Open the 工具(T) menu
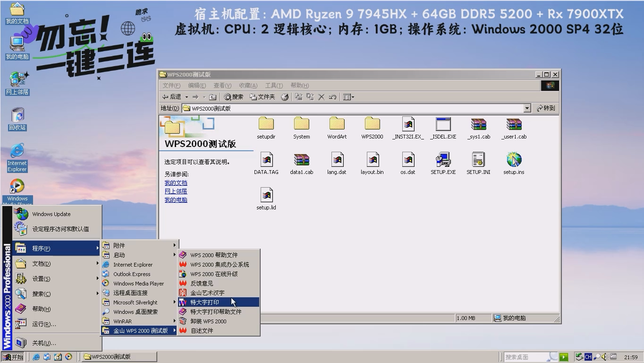 pos(274,86)
